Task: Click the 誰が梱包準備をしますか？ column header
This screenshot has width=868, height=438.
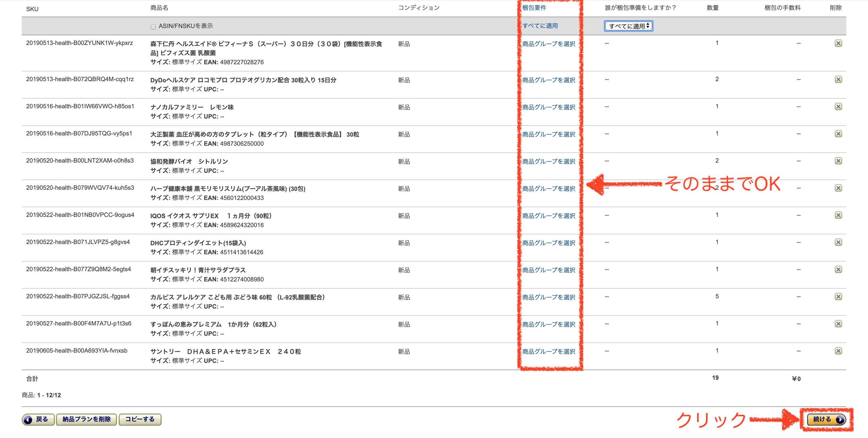Action: click(x=640, y=8)
